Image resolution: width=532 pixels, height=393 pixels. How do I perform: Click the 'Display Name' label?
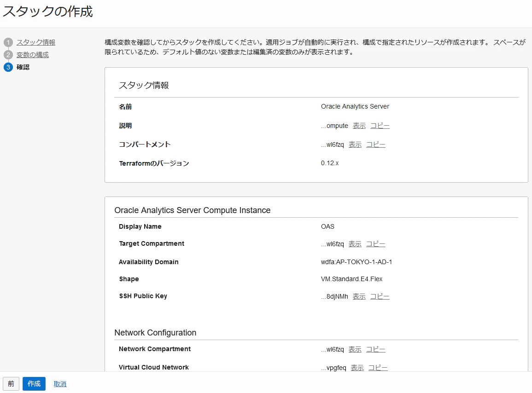click(140, 226)
